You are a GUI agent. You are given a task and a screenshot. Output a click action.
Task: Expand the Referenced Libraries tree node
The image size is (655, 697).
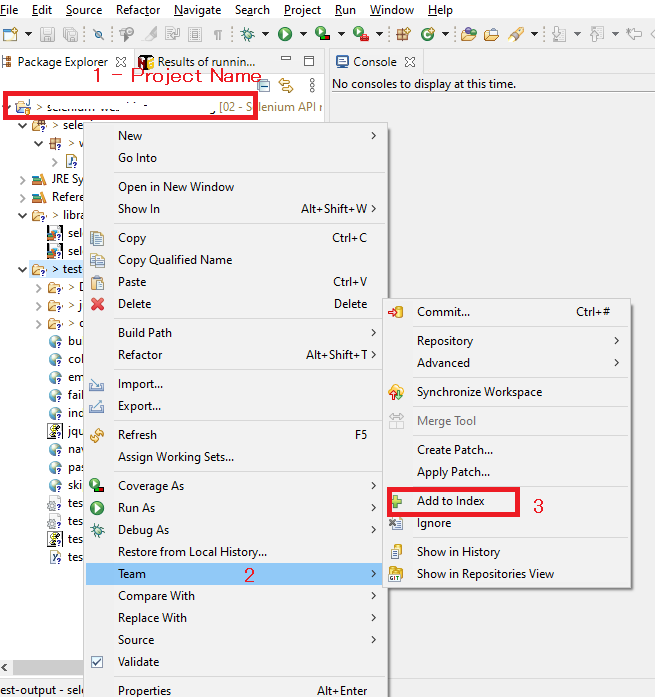[x=22, y=198]
